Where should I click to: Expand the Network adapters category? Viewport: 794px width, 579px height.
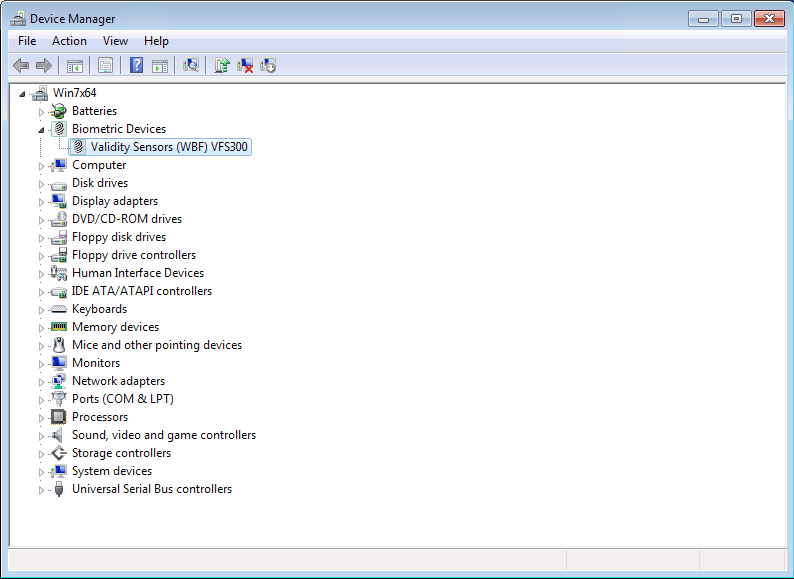pos(42,382)
